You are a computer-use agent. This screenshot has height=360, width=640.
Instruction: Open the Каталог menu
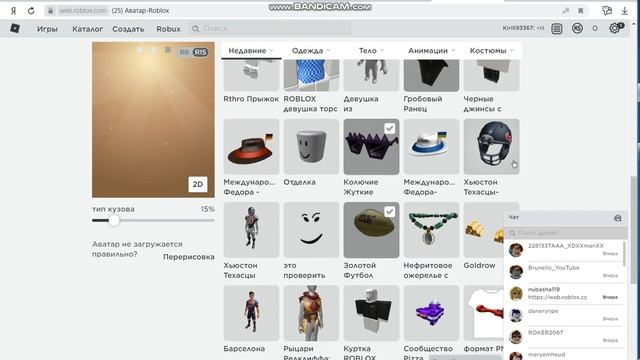click(x=87, y=29)
